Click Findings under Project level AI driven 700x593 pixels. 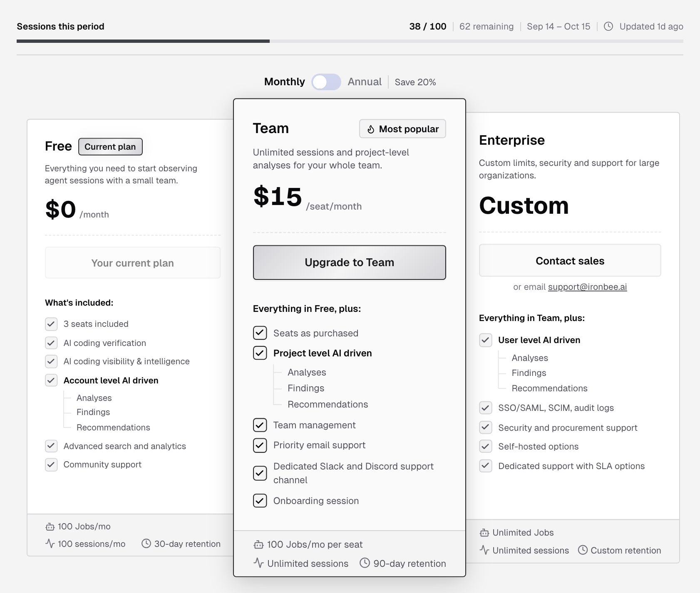click(x=306, y=388)
